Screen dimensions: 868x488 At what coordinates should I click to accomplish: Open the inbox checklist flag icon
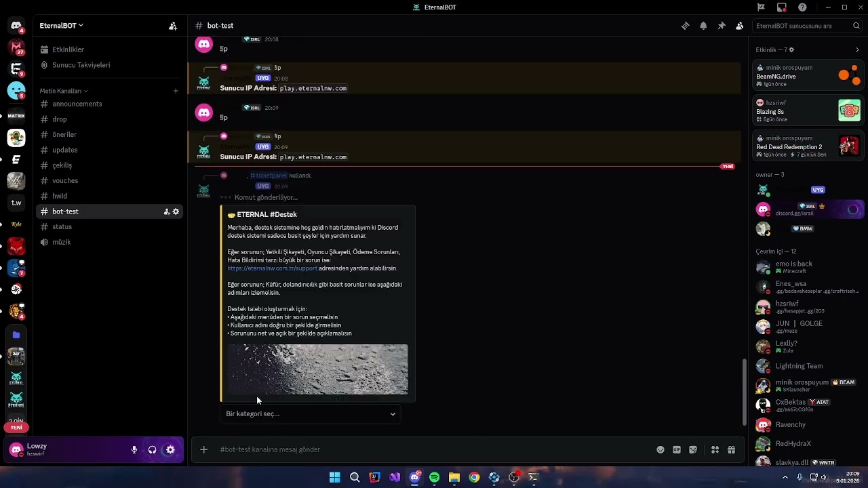click(x=761, y=7)
